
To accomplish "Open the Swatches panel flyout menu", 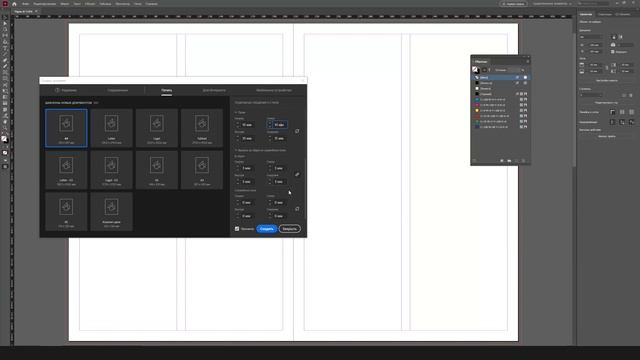I will [527, 62].
